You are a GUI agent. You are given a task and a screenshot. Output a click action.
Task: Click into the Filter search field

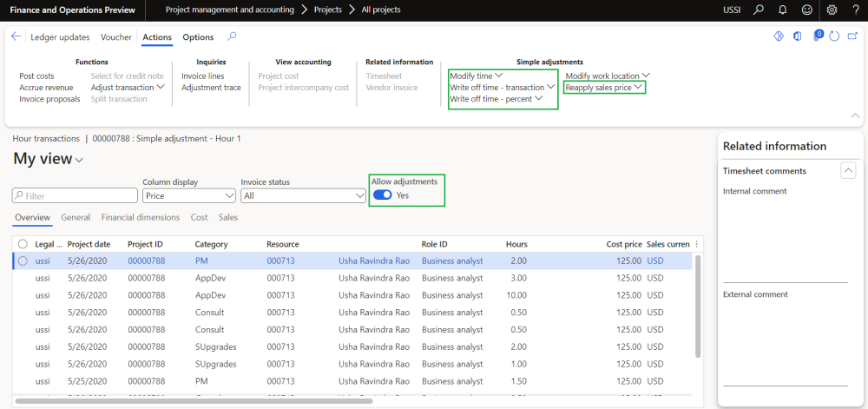coord(76,196)
